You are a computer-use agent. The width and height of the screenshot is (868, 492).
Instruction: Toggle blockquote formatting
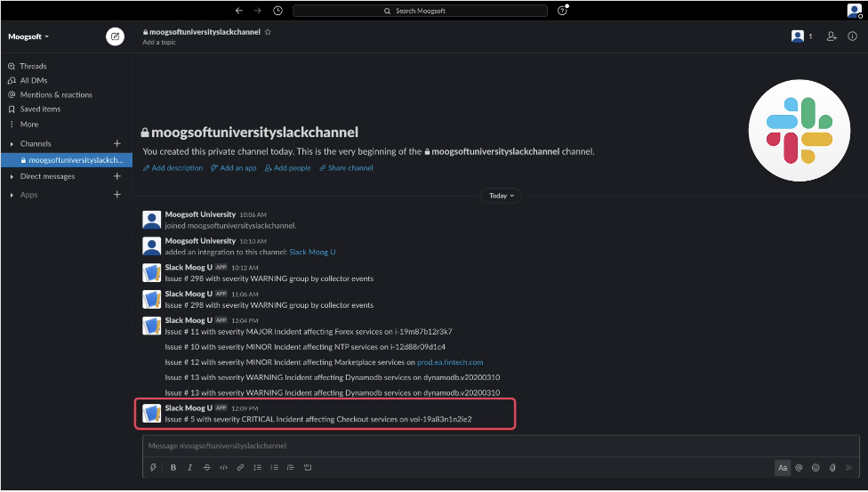point(291,468)
